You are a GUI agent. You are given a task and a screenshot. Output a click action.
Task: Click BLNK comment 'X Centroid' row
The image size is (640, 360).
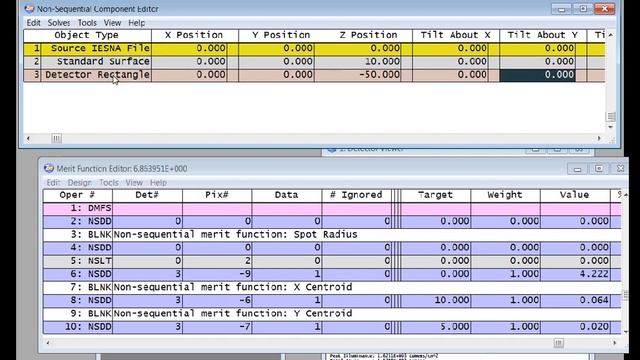tap(332, 287)
